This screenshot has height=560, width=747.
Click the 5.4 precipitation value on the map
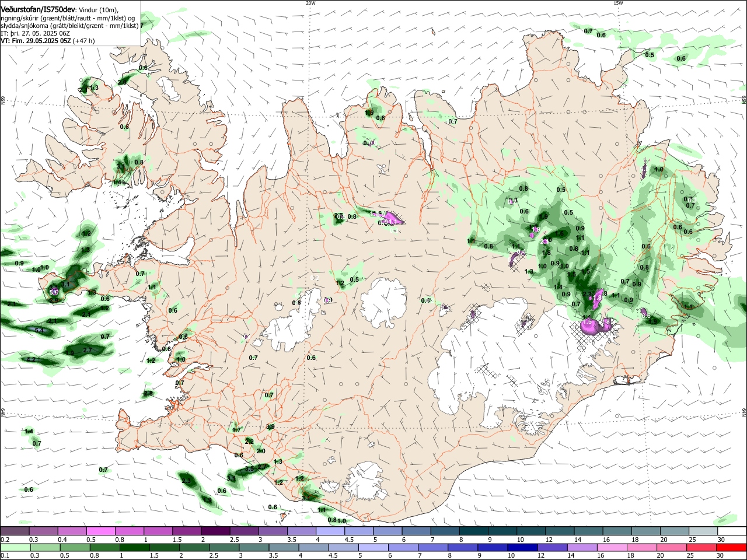[x=40, y=331]
